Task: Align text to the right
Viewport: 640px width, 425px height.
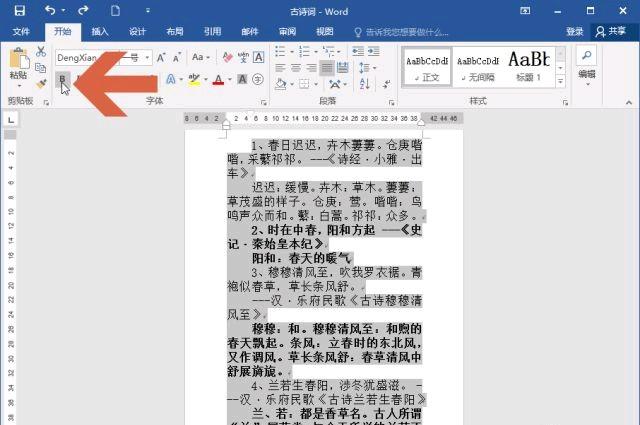Action: 311,68
